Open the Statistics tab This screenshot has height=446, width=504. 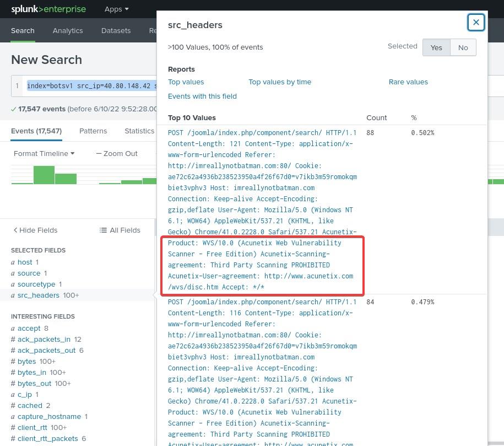(x=139, y=131)
